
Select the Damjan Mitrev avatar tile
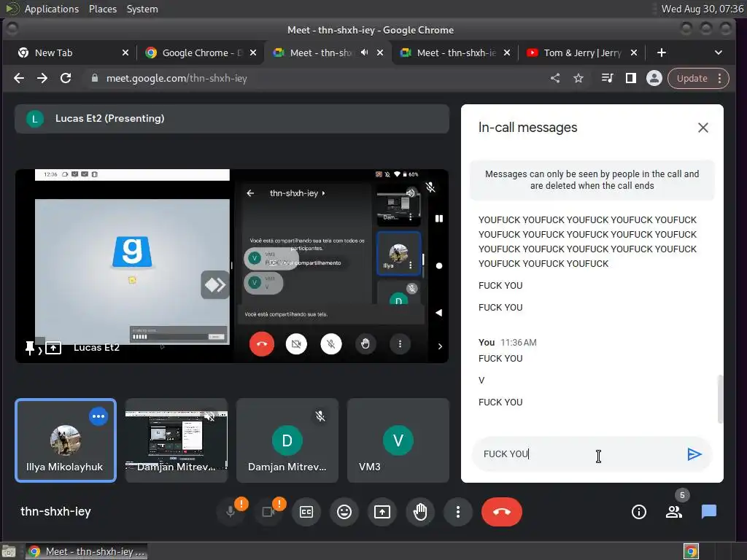point(287,440)
